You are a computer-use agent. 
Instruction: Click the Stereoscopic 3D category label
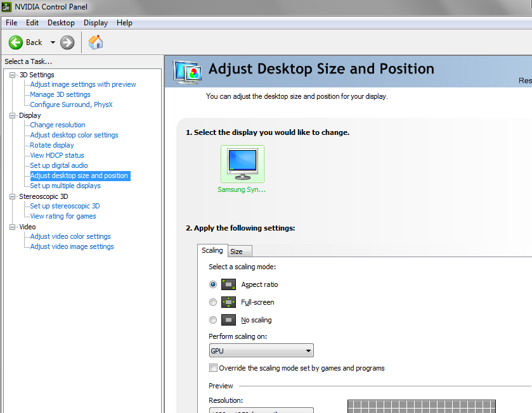[43, 196]
